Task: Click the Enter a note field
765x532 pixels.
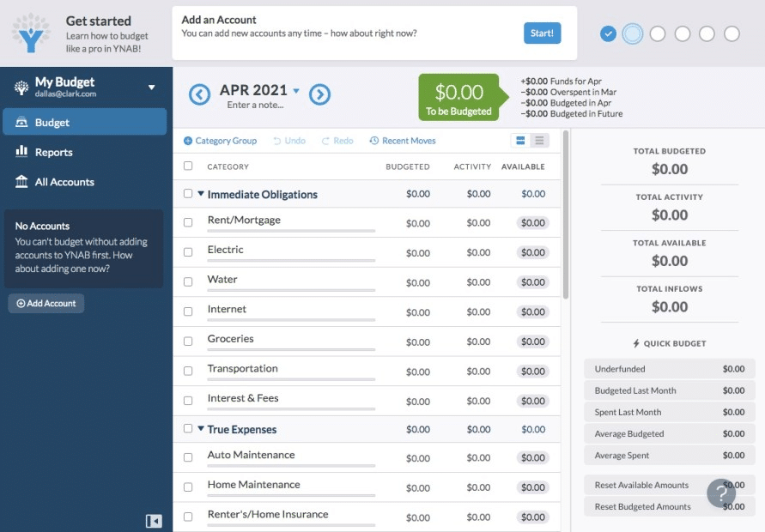Action: [x=255, y=105]
